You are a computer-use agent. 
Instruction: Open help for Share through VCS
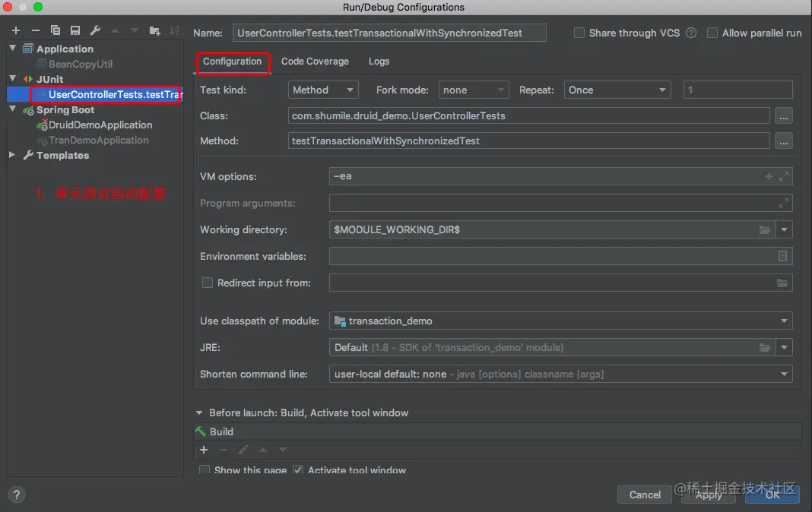[x=691, y=33]
